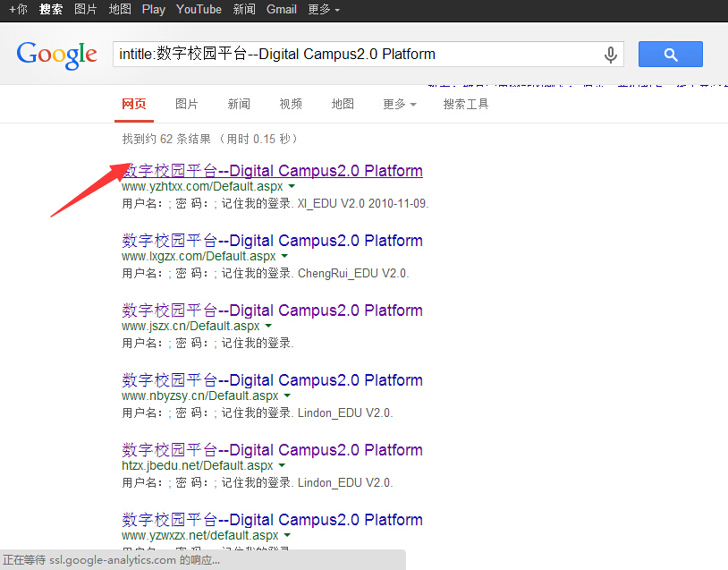Open YouTube in the top black bar
This screenshot has width=728, height=570.
(x=199, y=9)
